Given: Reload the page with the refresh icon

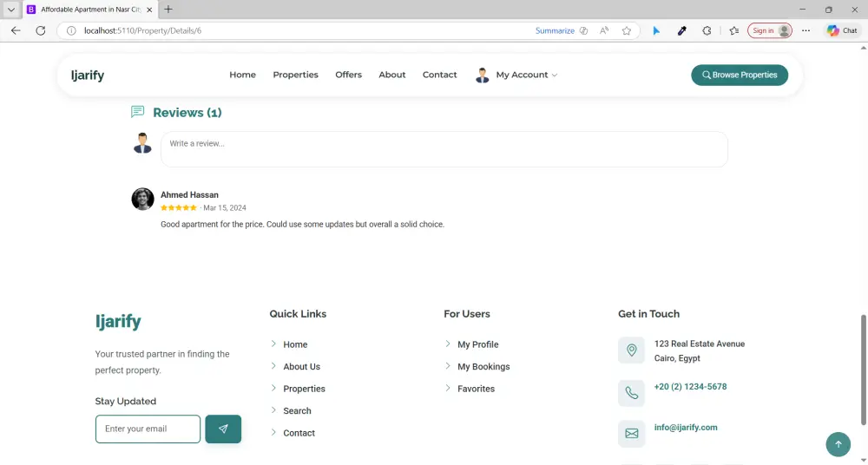Looking at the screenshot, I should (x=41, y=30).
